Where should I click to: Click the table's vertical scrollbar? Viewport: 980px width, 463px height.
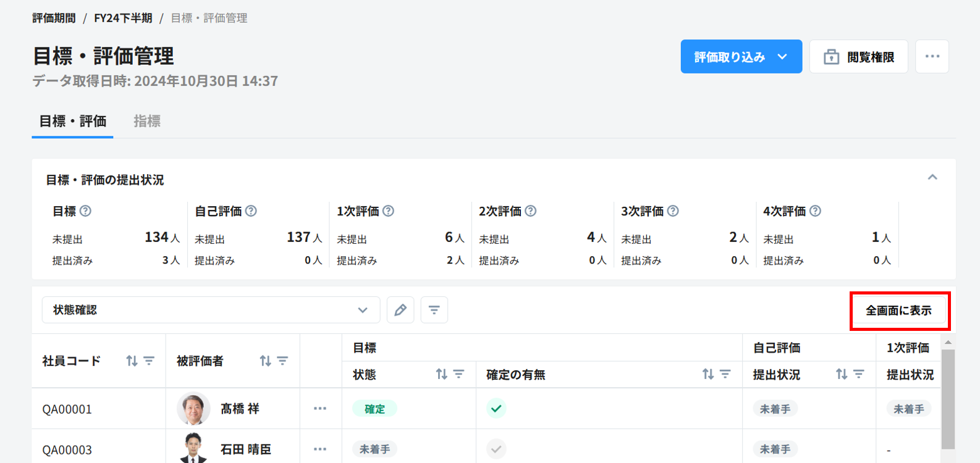[x=947, y=399]
